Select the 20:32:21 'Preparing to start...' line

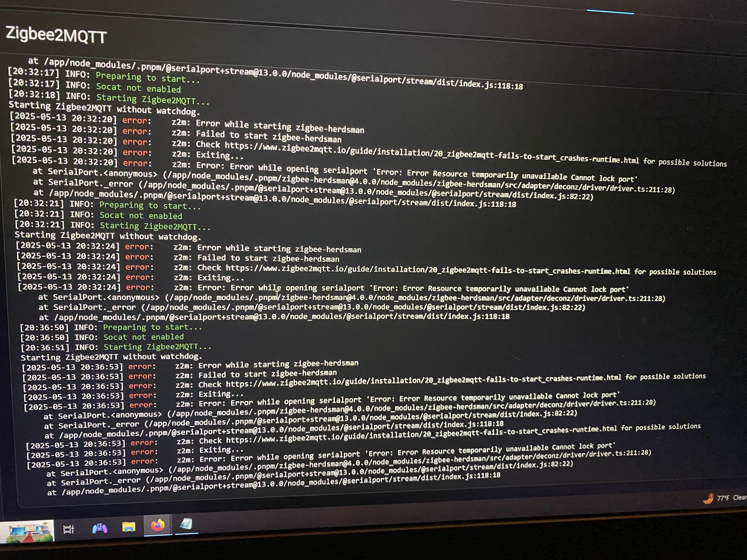pyautogui.click(x=108, y=205)
